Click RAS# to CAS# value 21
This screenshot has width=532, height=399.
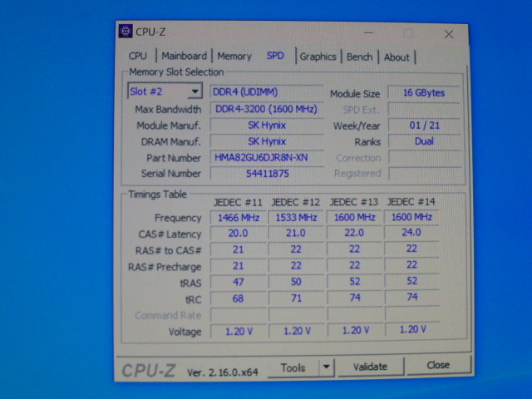coord(238,249)
